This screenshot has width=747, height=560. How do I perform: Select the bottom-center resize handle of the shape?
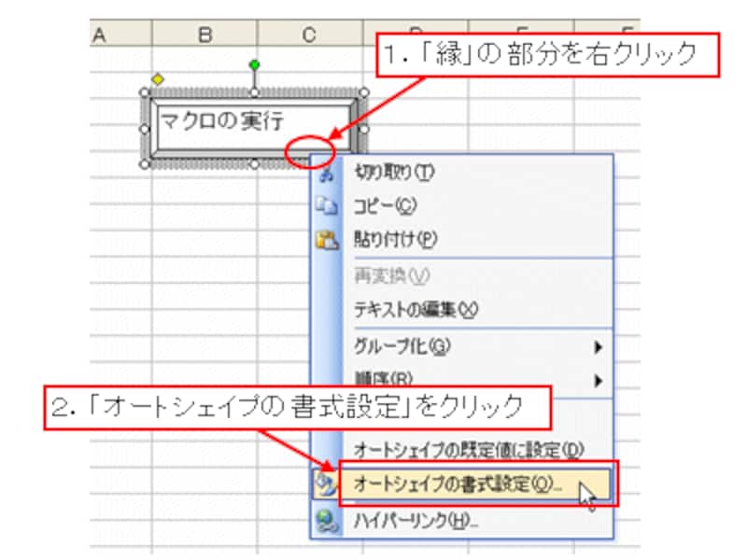click(x=254, y=164)
